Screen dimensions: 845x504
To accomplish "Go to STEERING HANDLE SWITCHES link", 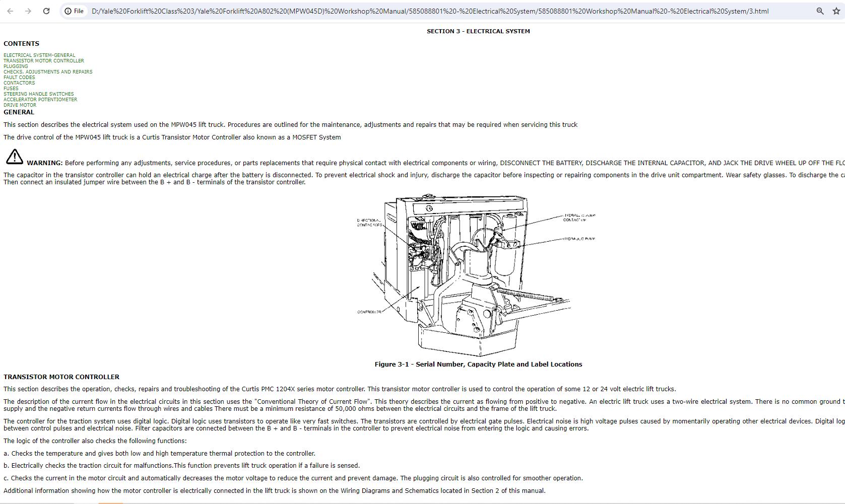I will tap(38, 94).
